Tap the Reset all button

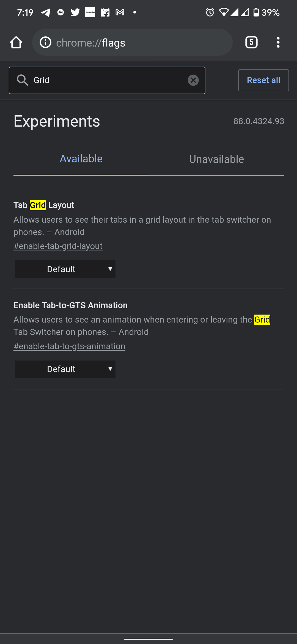pos(263,80)
